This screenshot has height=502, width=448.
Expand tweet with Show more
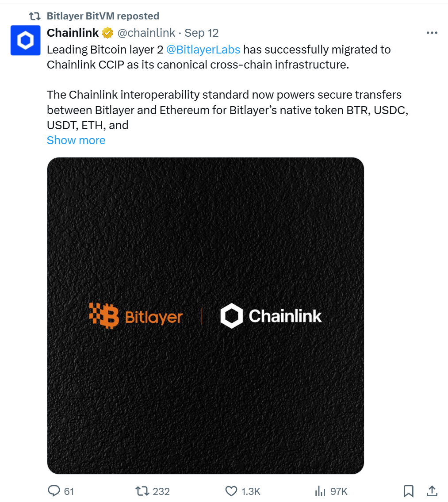76,140
